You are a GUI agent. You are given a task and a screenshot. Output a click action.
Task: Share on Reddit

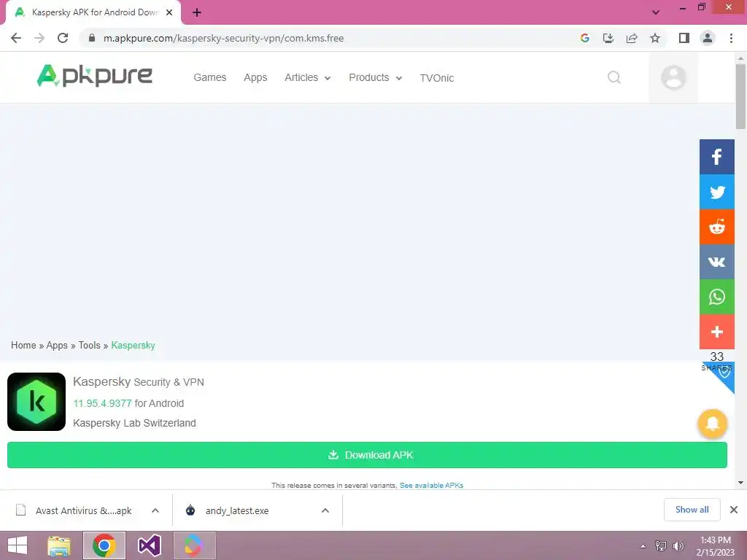coord(716,227)
